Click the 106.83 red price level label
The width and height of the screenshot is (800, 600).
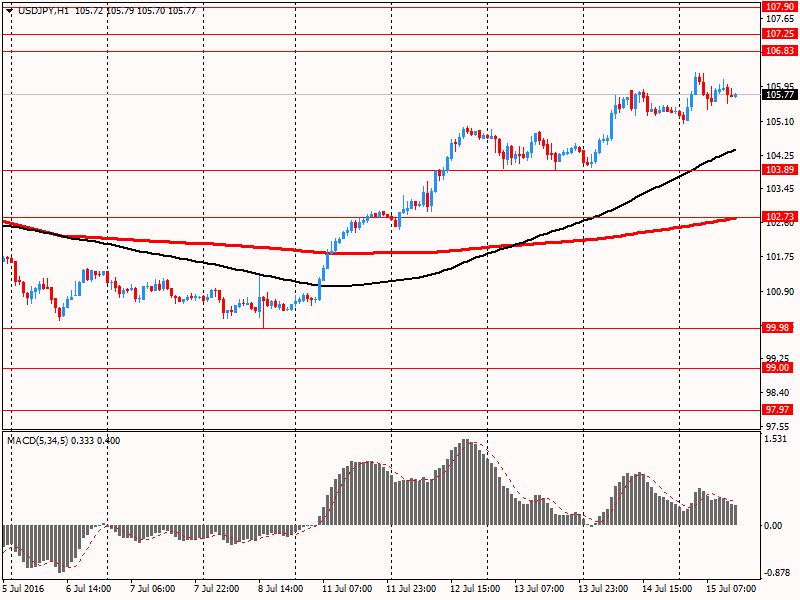click(779, 51)
